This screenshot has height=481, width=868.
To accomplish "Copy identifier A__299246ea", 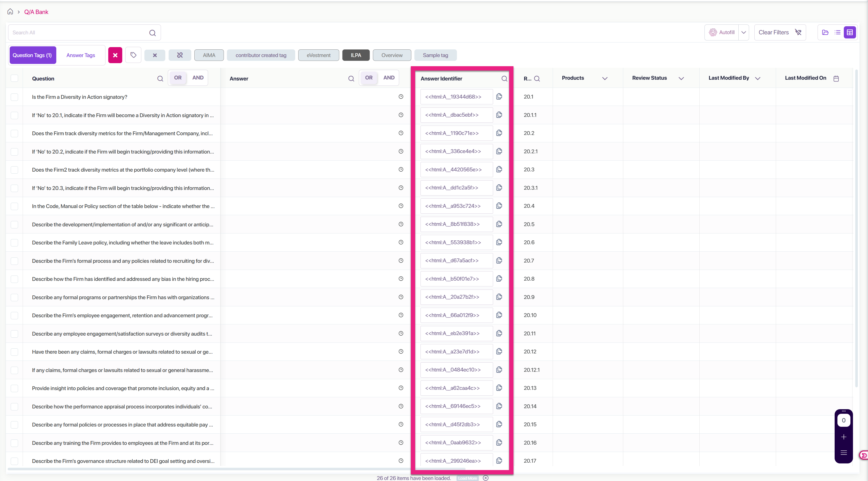I will pos(499,460).
